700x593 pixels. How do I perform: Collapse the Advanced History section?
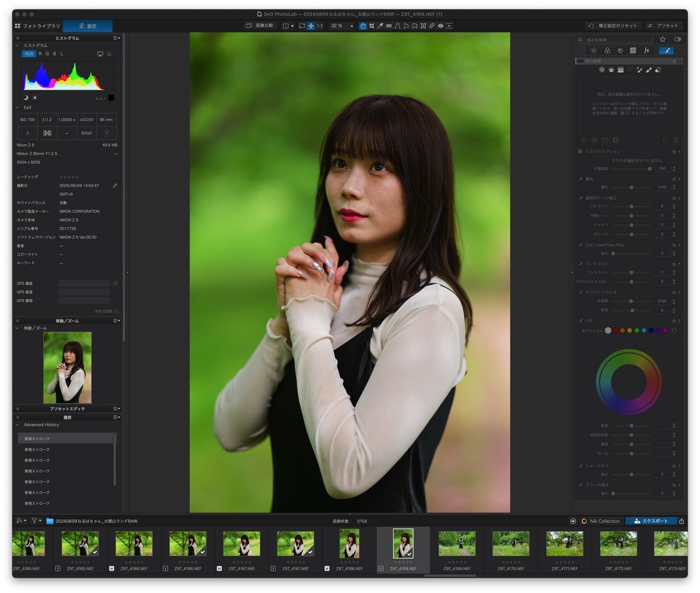17,425
